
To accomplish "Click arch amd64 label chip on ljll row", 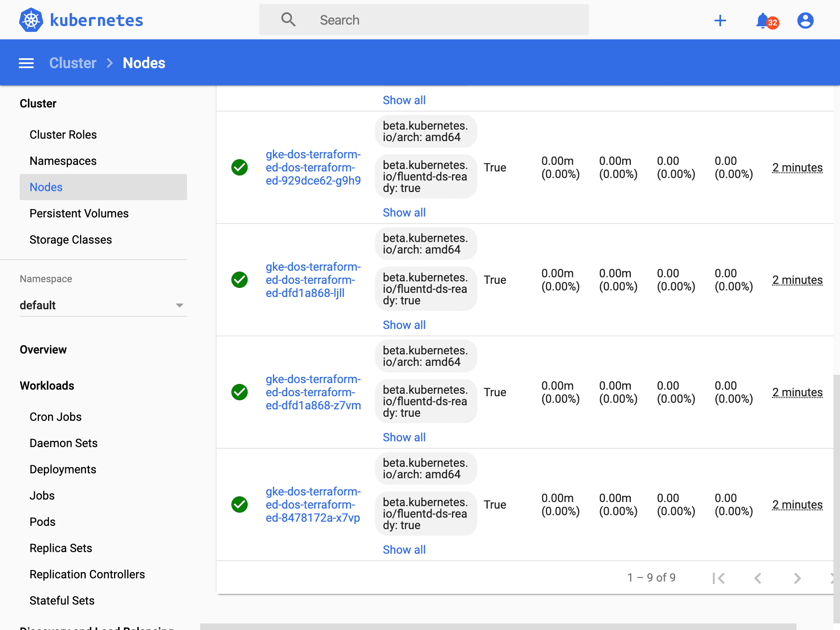I will 426,244.
